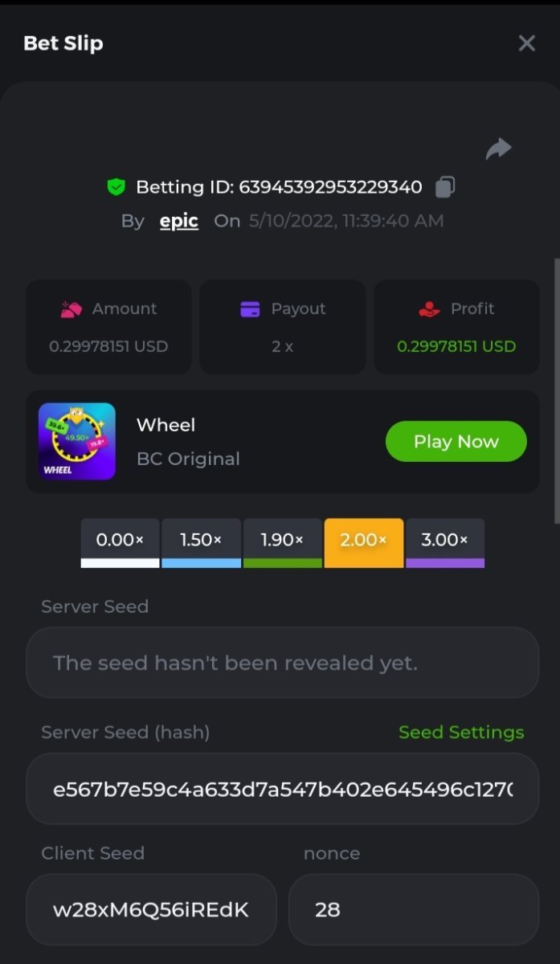Click the Server Seed field
Viewport: 560px width, 964px height.
click(x=282, y=663)
